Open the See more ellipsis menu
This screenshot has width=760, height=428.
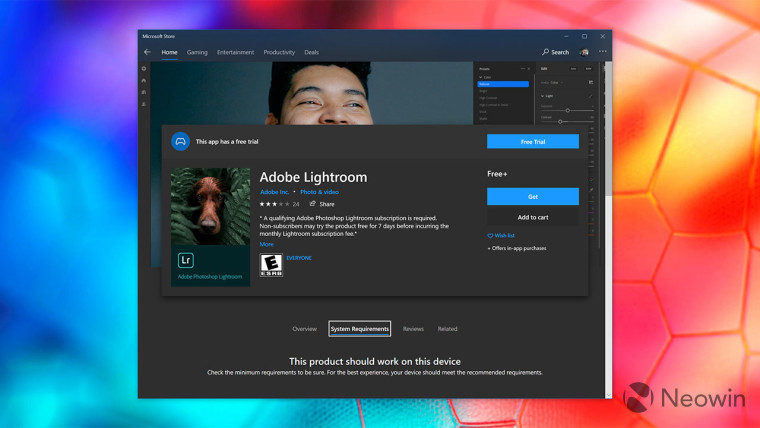tap(602, 51)
